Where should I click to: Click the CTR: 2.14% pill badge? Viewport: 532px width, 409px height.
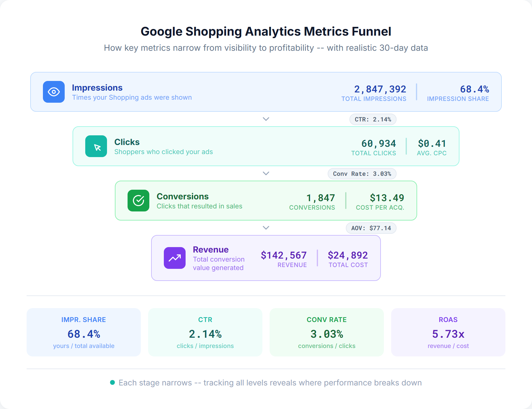coord(373,119)
